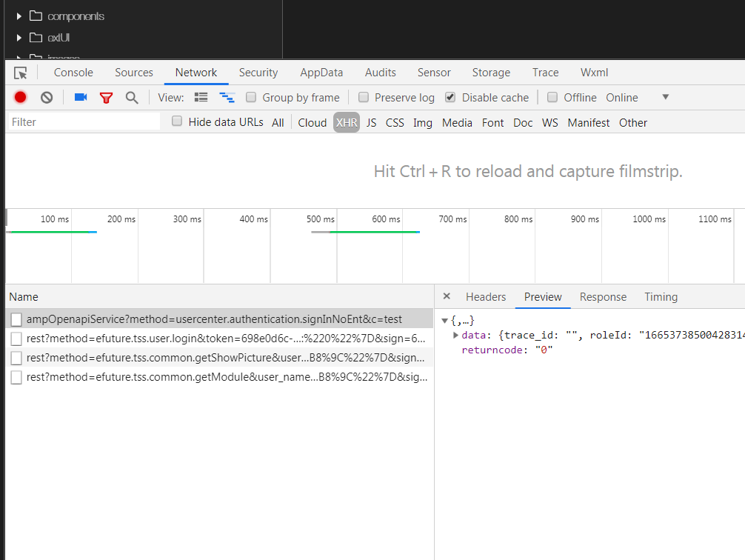Image resolution: width=745 pixels, height=560 pixels.
Task: Filter requests by Other type
Action: (x=633, y=123)
